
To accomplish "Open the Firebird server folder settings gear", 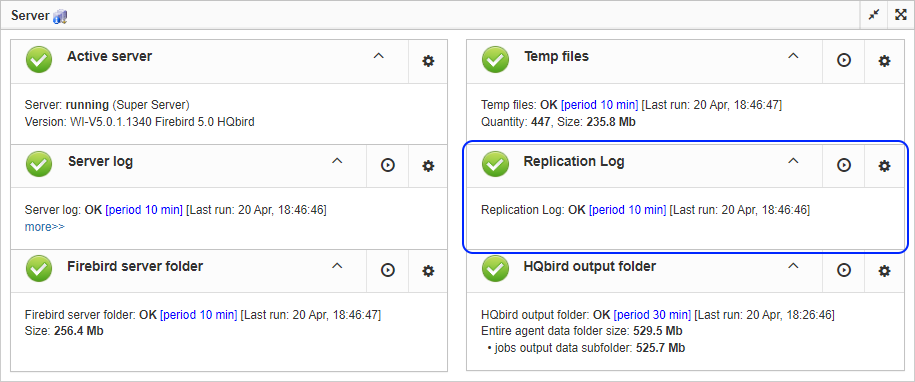I will click(x=428, y=271).
